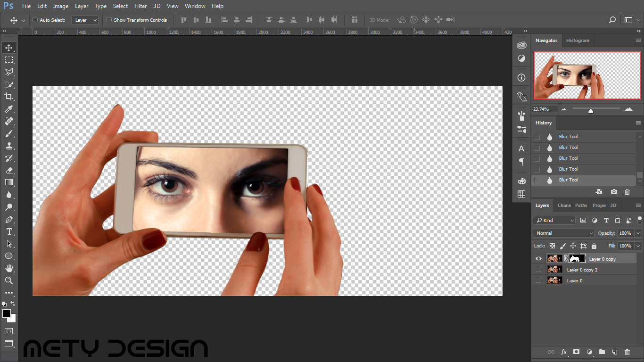Select the Horizontal Type tool
The image size is (644, 362).
click(x=8, y=231)
